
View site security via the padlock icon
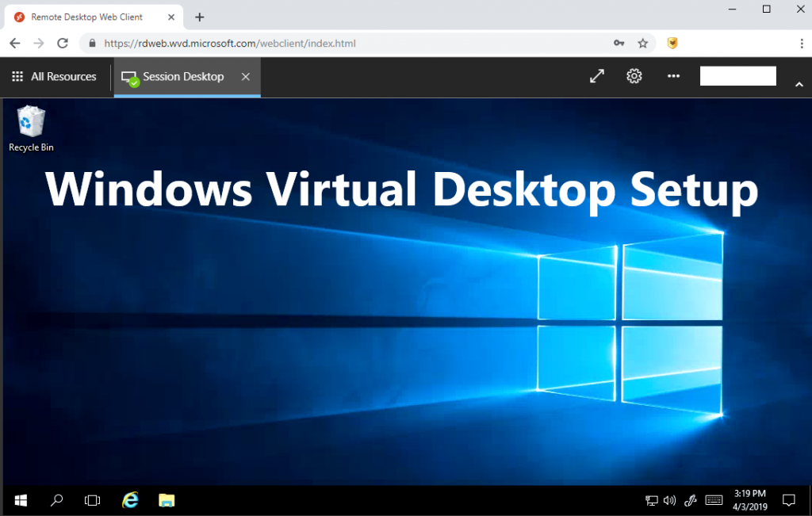point(92,43)
